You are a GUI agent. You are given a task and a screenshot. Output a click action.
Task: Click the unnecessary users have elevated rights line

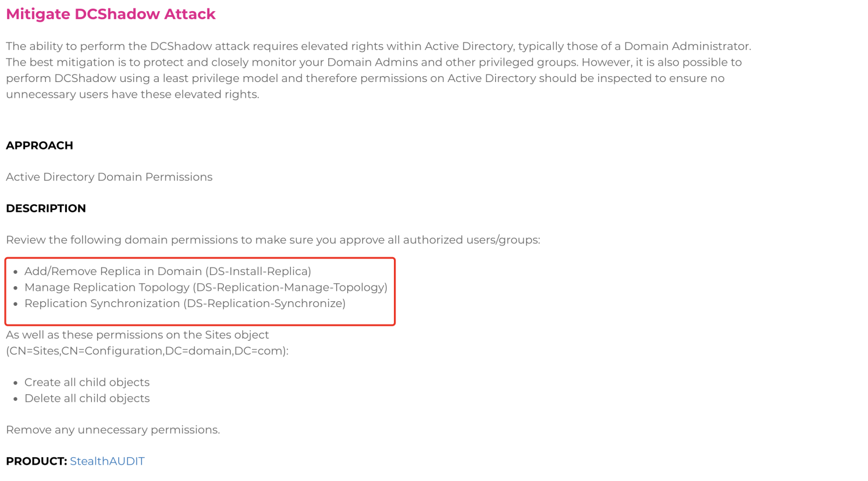tap(133, 94)
